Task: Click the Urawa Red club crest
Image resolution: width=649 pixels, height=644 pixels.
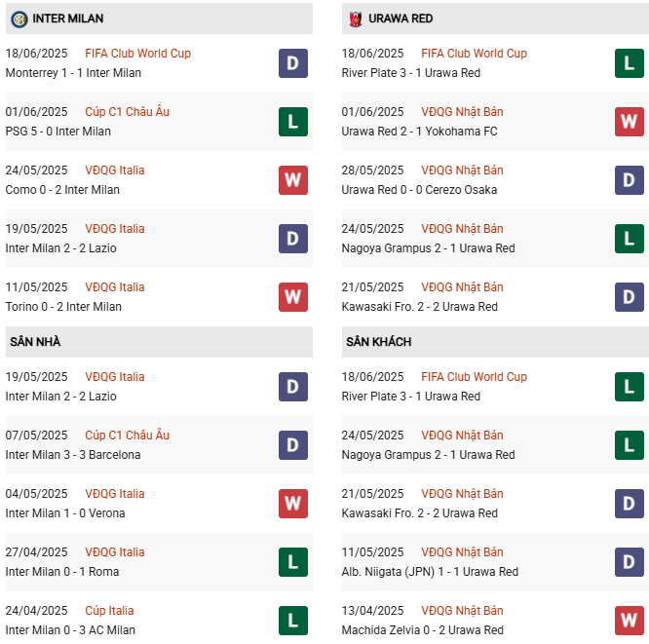Action: pyautogui.click(x=356, y=19)
